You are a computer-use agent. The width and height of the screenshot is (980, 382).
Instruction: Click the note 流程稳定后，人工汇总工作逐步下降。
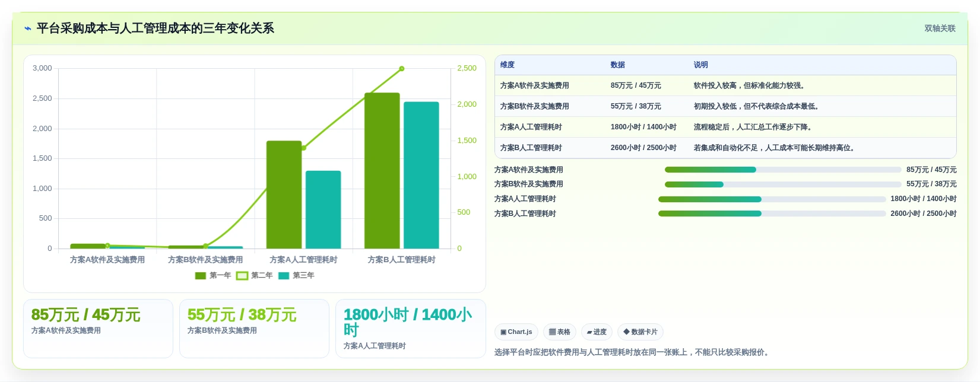pyautogui.click(x=754, y=127)
